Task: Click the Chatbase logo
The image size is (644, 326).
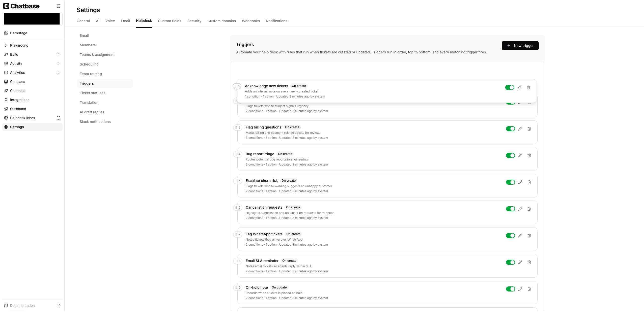Action: 21,6
